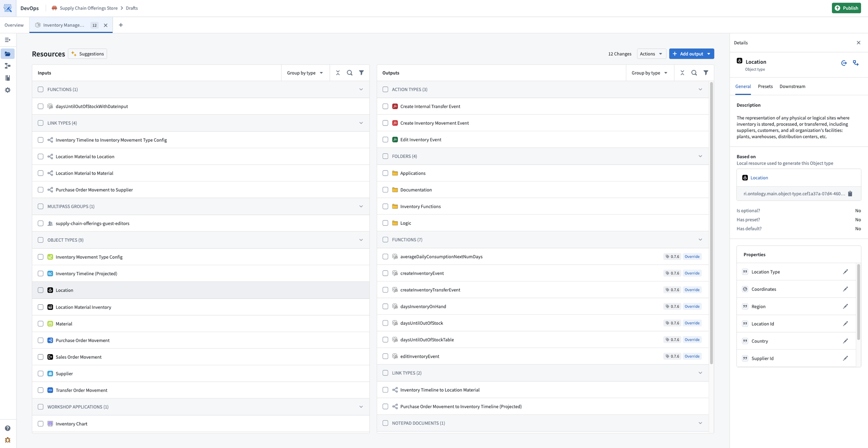Switch to the Downstream tab

click(x=792, y=86)
